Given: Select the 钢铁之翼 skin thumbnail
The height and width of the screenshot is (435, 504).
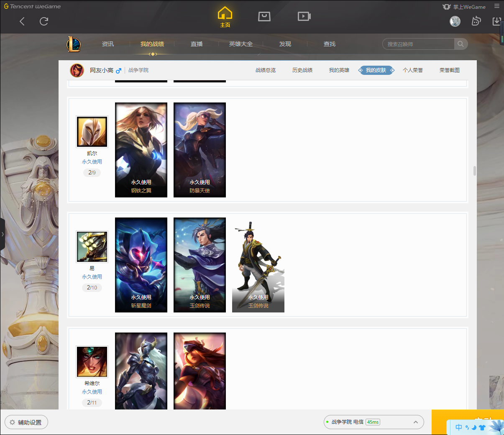Looking at the screenshot, I should (x=141, y=150).
